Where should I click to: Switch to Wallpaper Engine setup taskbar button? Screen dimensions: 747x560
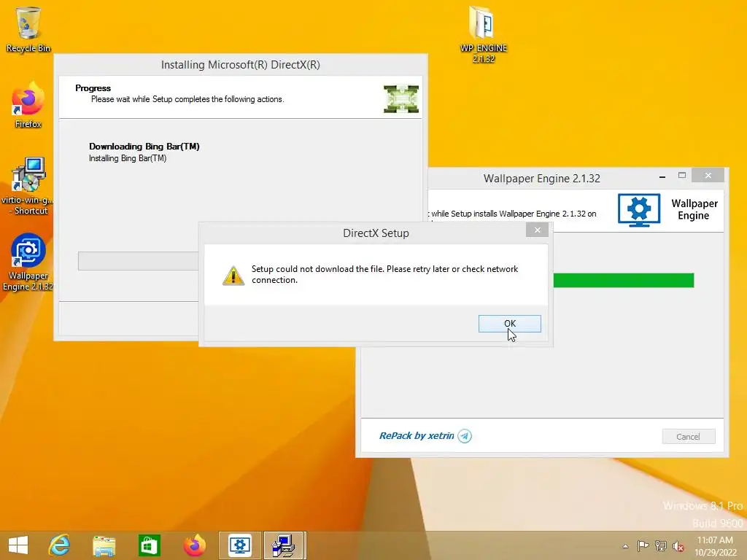[x=239, y=545]
